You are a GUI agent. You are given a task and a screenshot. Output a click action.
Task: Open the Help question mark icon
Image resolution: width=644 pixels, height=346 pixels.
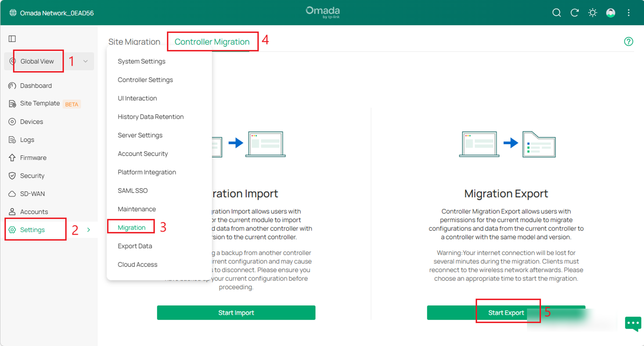click(628, 42)
